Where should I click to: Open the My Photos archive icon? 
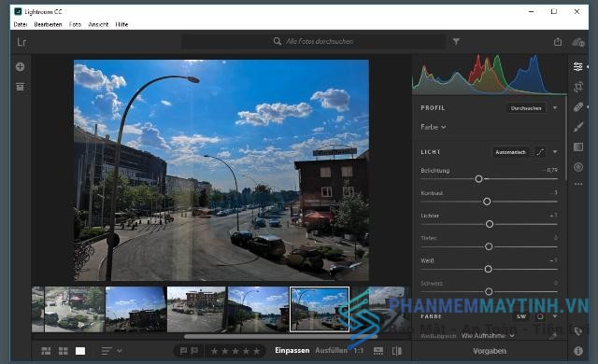[21, 87]
